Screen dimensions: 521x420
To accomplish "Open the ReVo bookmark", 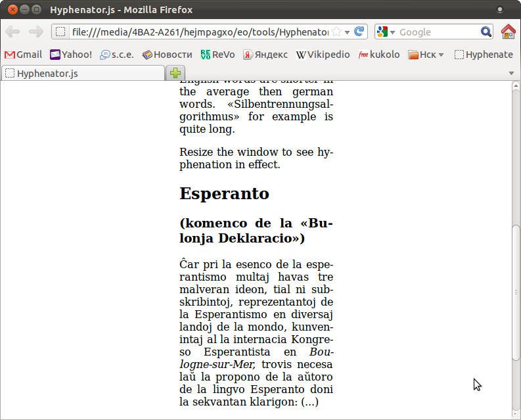I will [x=217, y=55].
